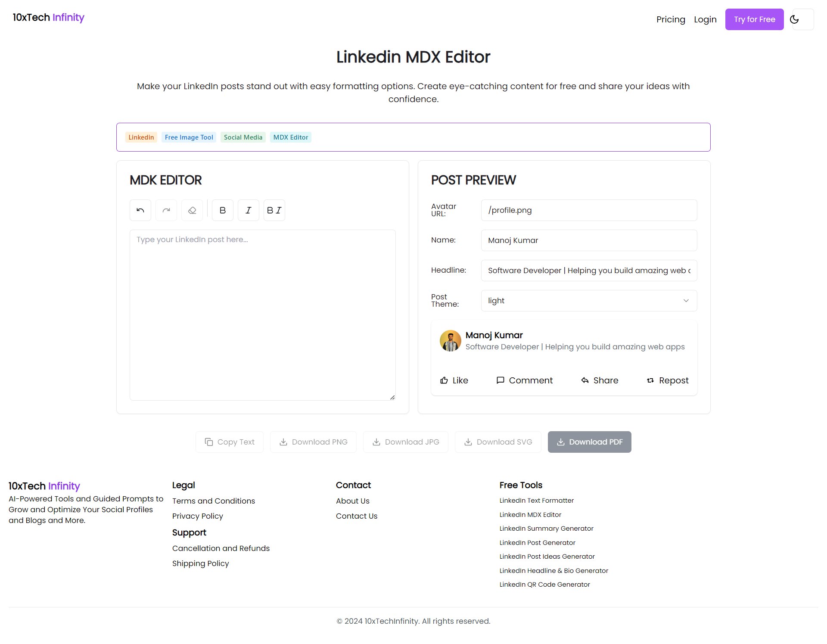The width and height of the screenshot is (827, 644).
Task: Click Comment icon in post preview
Action: pyautogui.click(x=500, y=380)
